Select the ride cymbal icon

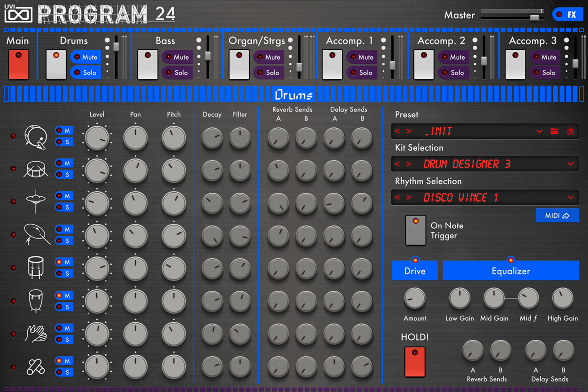[x=36, y=234]
